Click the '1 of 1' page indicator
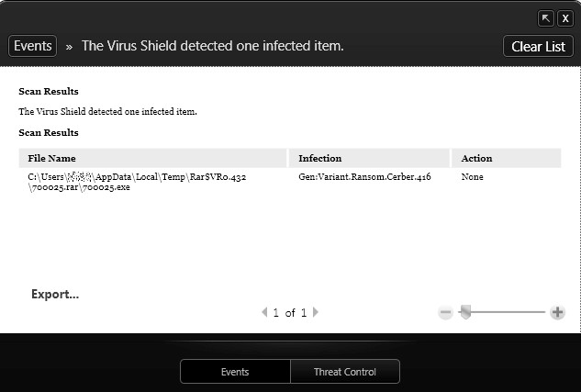This screenshot has height=392, width=581. point(290,313)
